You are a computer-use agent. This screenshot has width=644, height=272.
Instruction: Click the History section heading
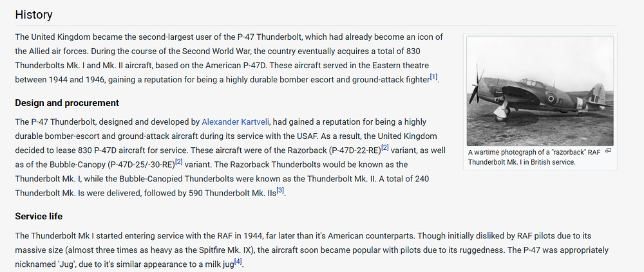pos(33,15)
